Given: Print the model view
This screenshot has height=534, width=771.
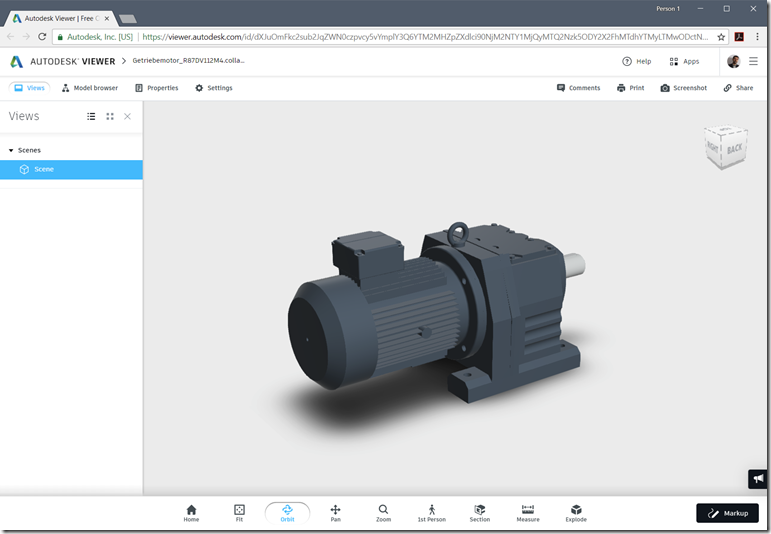Looking at the screenshot, I should click(631, 88).
